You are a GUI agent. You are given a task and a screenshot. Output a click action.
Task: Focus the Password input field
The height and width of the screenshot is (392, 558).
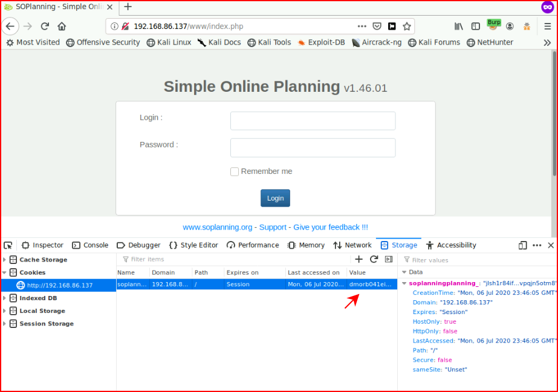click(x=313, y=148)
